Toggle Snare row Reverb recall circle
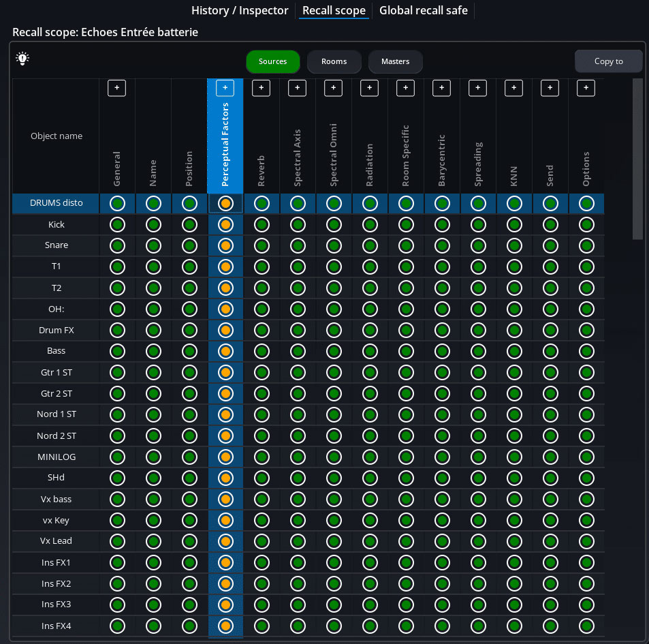The image size is (649, 644). point(262,245)
